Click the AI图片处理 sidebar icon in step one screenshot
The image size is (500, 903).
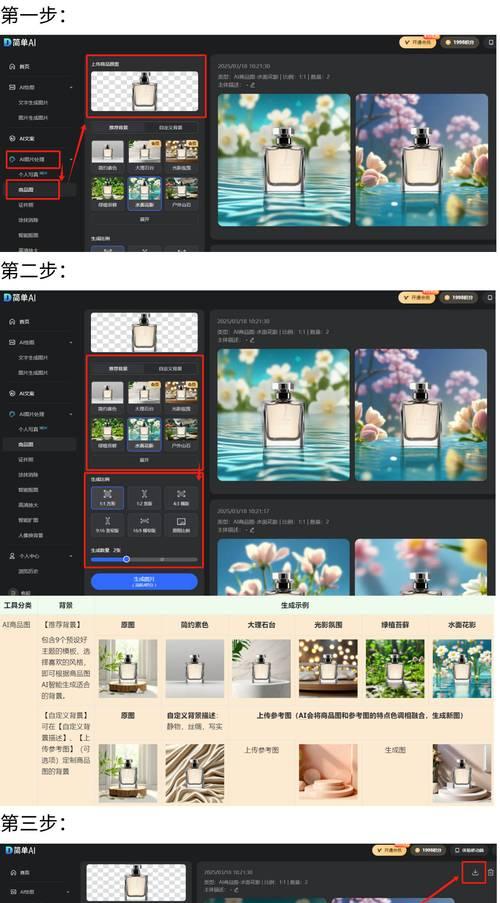[x=12, y=159]
